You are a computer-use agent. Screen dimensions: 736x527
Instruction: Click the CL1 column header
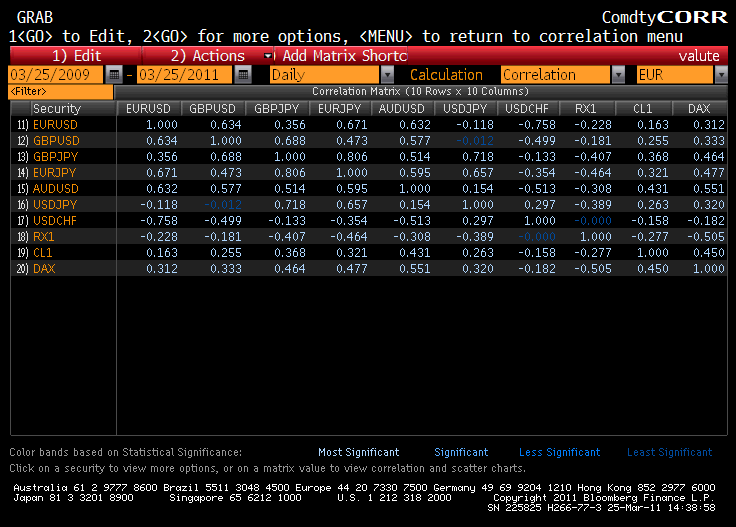643,108
